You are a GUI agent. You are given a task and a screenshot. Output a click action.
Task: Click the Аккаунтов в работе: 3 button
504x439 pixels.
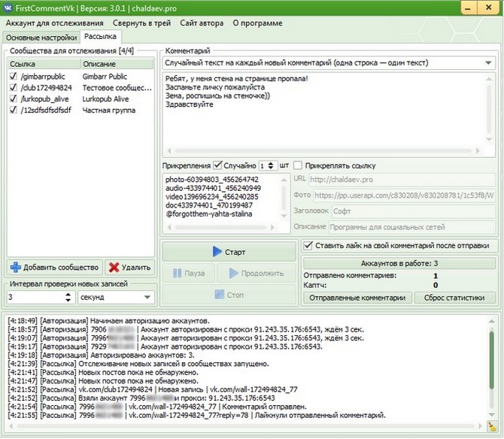pyautogui.click(x=399, y=264)
